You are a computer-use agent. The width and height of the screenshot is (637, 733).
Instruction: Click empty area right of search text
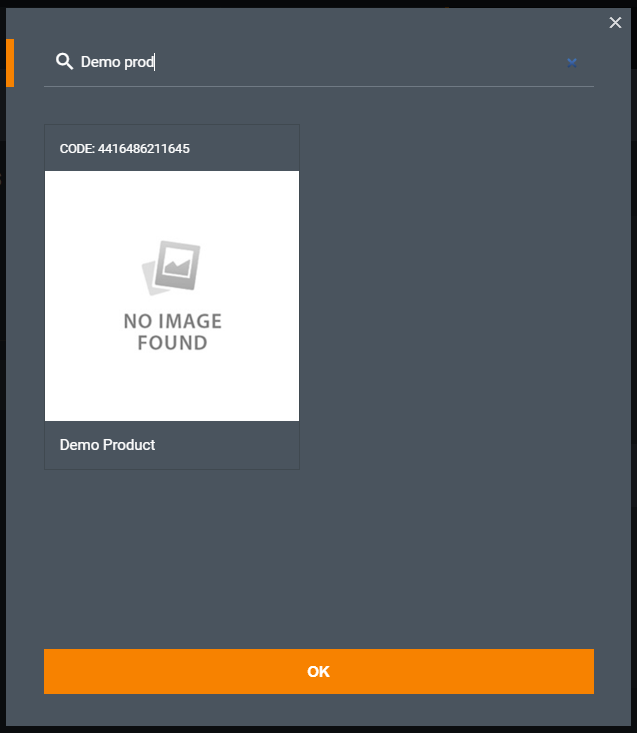(360, 62)
